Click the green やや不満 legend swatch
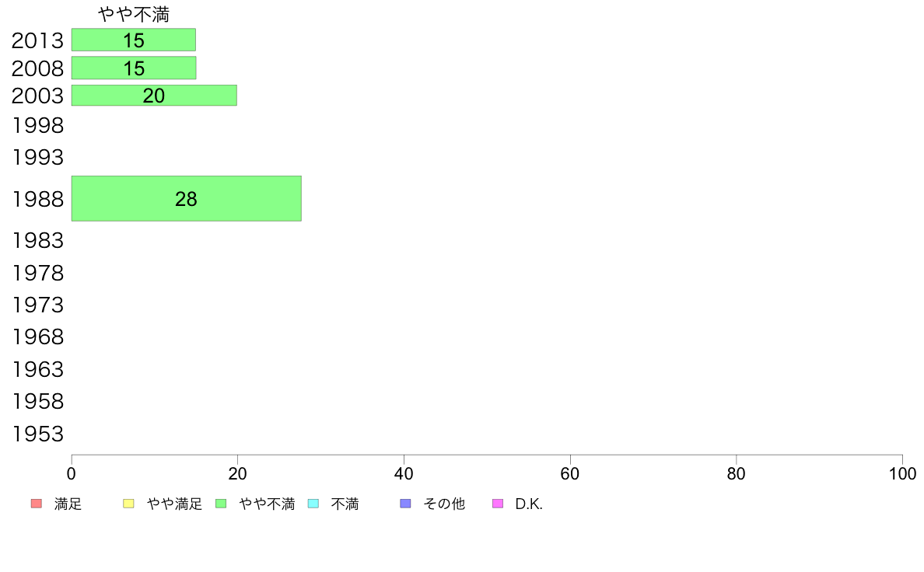The width and height of the screenshot is (924, 572). click(221, 504)
